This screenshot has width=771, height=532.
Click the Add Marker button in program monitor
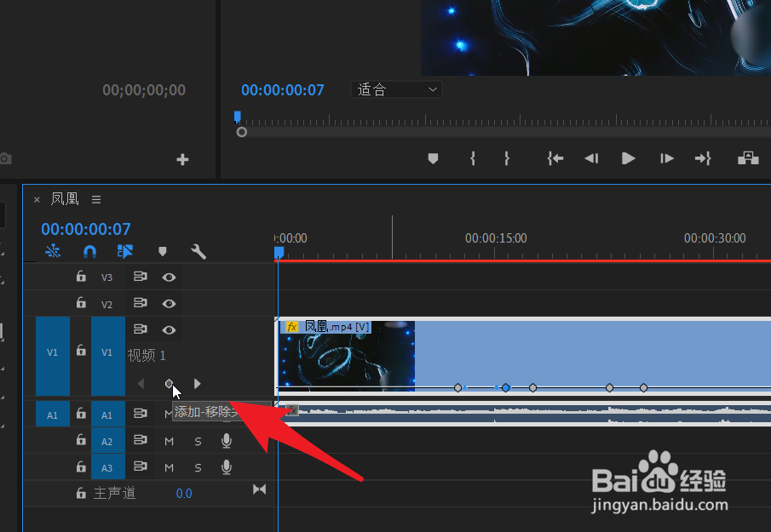click(433, 158)
